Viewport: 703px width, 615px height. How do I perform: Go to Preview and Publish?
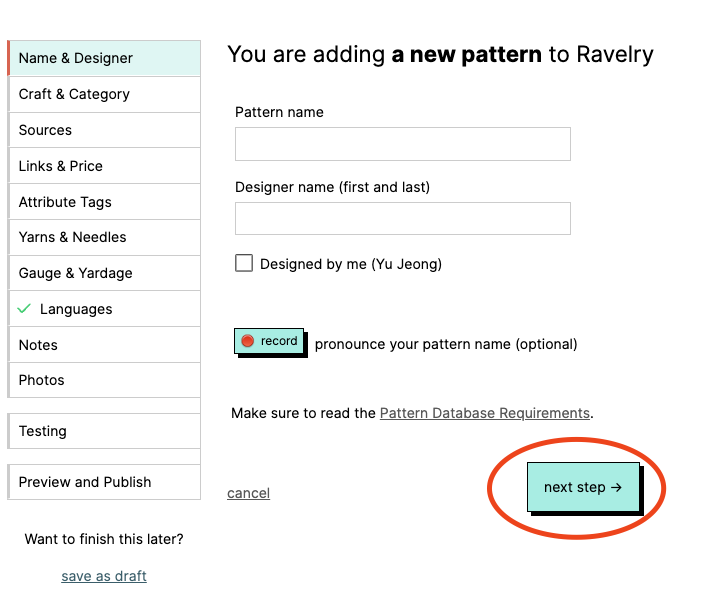tap(104, 482)
